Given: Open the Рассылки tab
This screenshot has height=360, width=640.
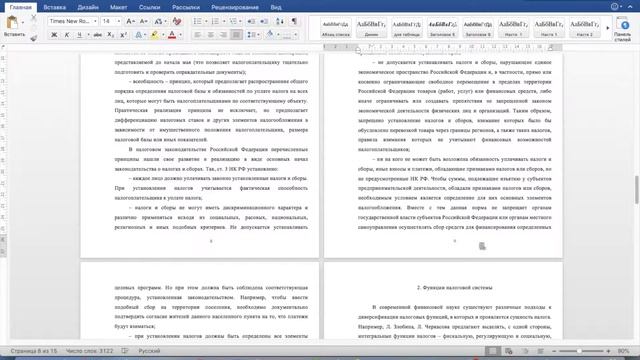Looking at the screenshot, I should point(186,7).
